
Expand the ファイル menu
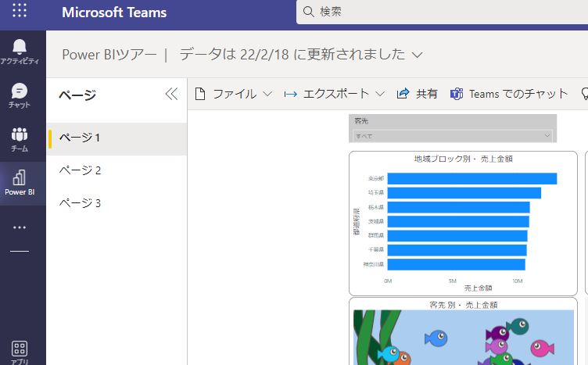233,94
